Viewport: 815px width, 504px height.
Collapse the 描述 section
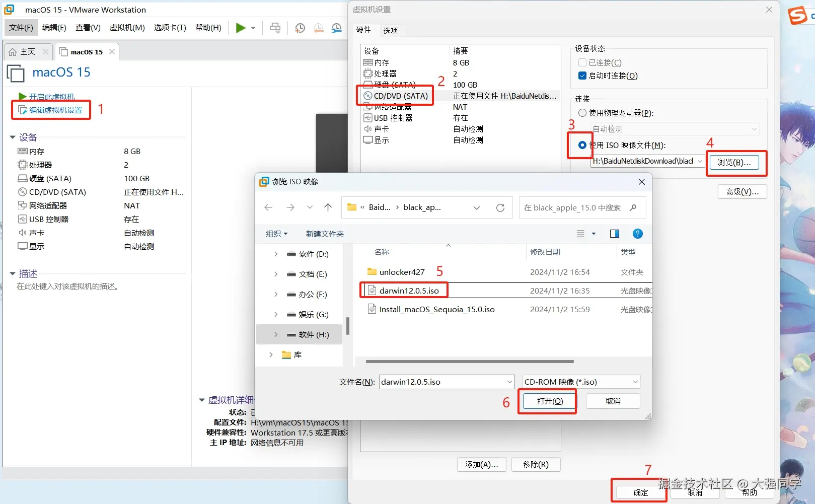pyautogui.click(x=13, y=273)
